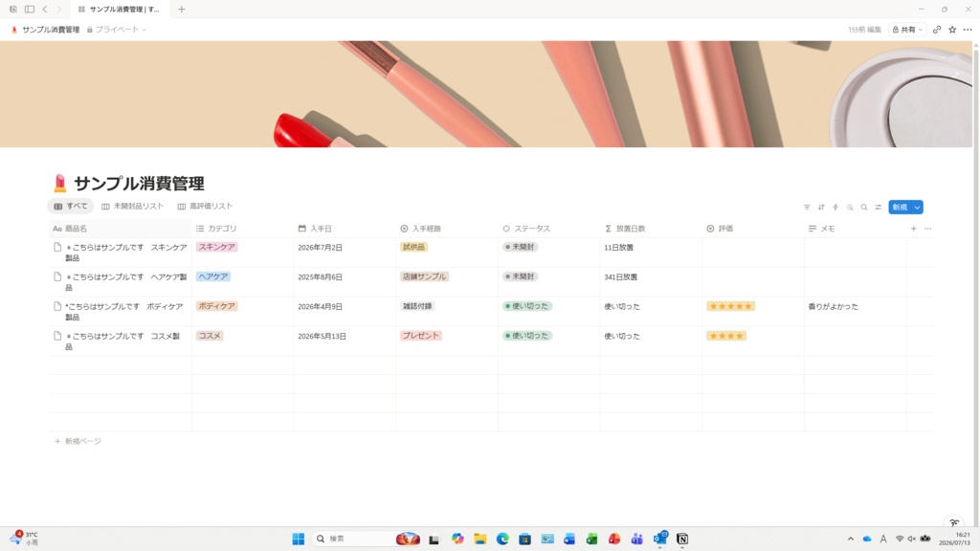Viewport: 980px width, 551px height.
Task: Click the cosmetics cover image
Action: pyautogui.click(x=486, y=95)
